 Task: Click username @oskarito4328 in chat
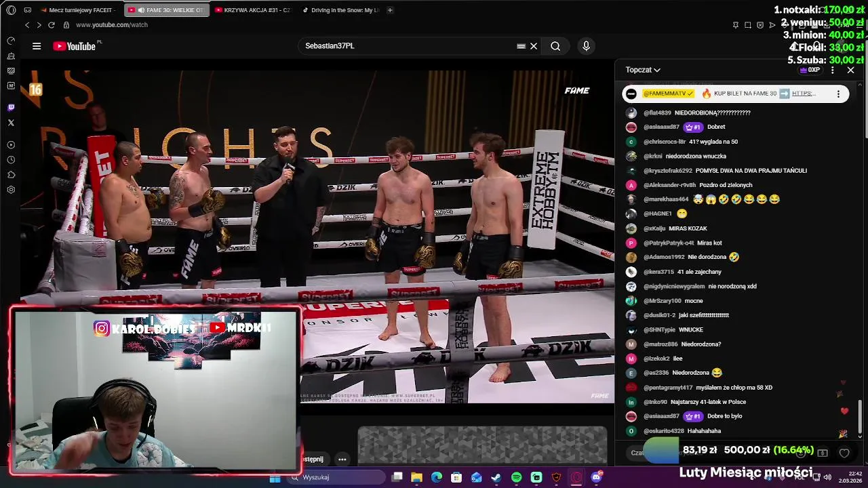(663, 431)
